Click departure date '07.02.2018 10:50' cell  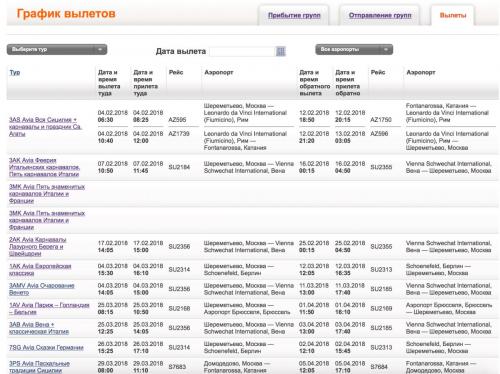(x=113, y=167)
